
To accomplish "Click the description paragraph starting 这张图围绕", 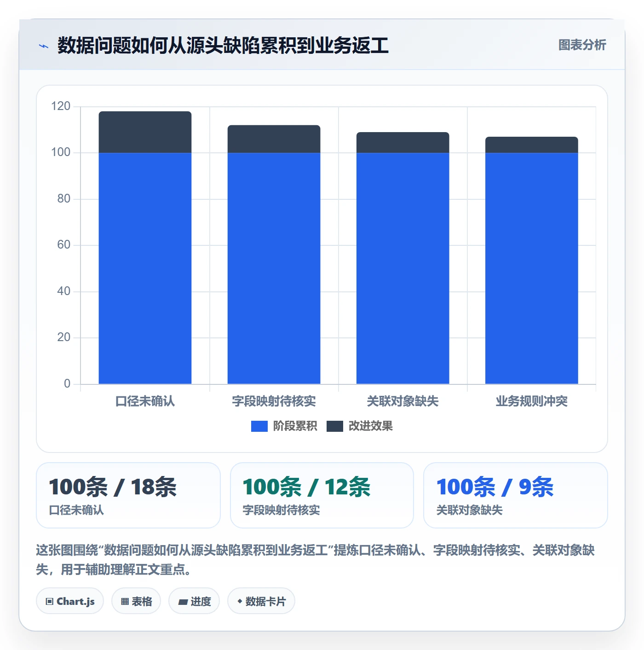I will [x=316, y=560].
